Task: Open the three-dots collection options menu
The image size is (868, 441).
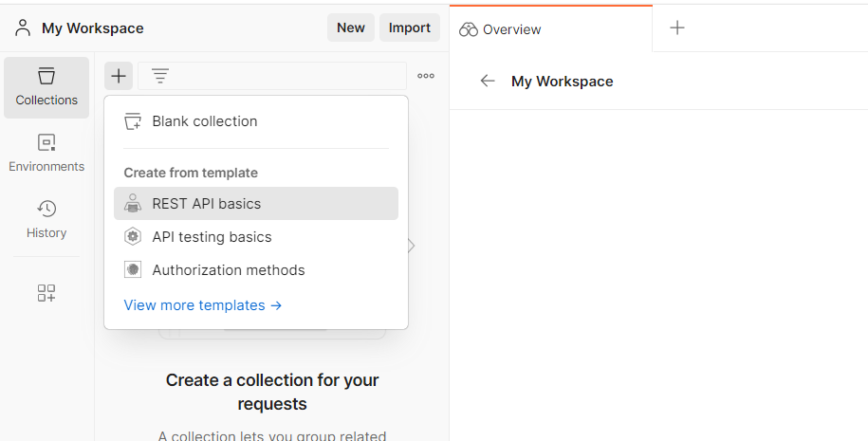Action: click(426, 76)
